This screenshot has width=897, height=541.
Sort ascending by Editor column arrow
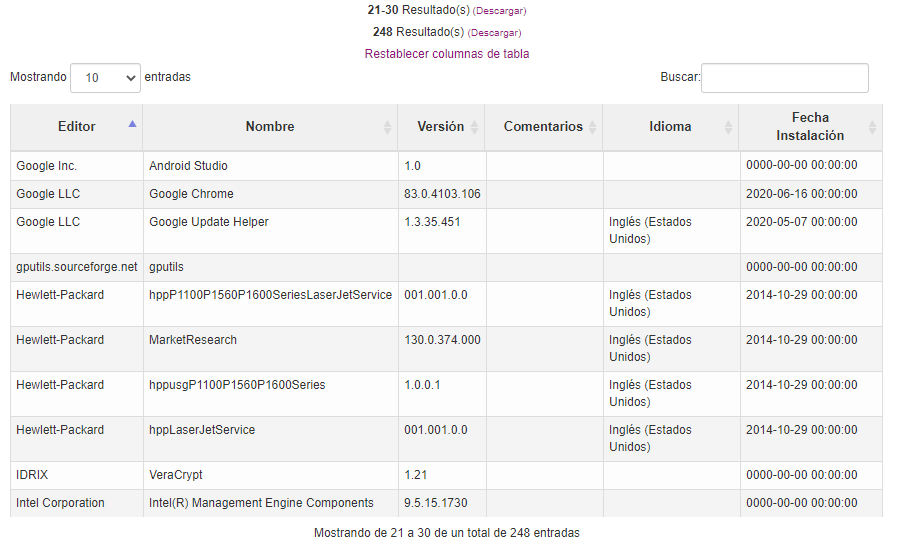[132, 124]
